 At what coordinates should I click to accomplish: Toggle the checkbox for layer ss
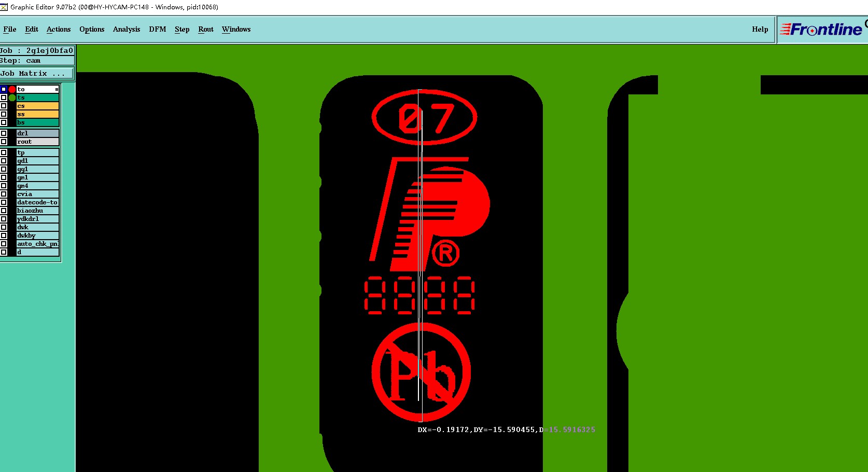tap(4, 114)
